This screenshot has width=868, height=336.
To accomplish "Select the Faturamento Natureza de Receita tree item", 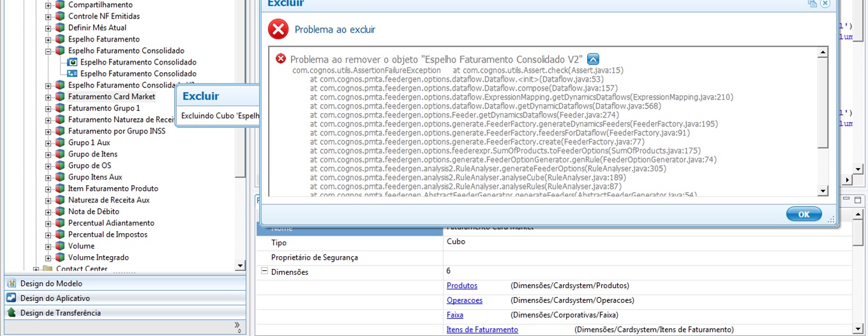I will click(x=121, y=119).
